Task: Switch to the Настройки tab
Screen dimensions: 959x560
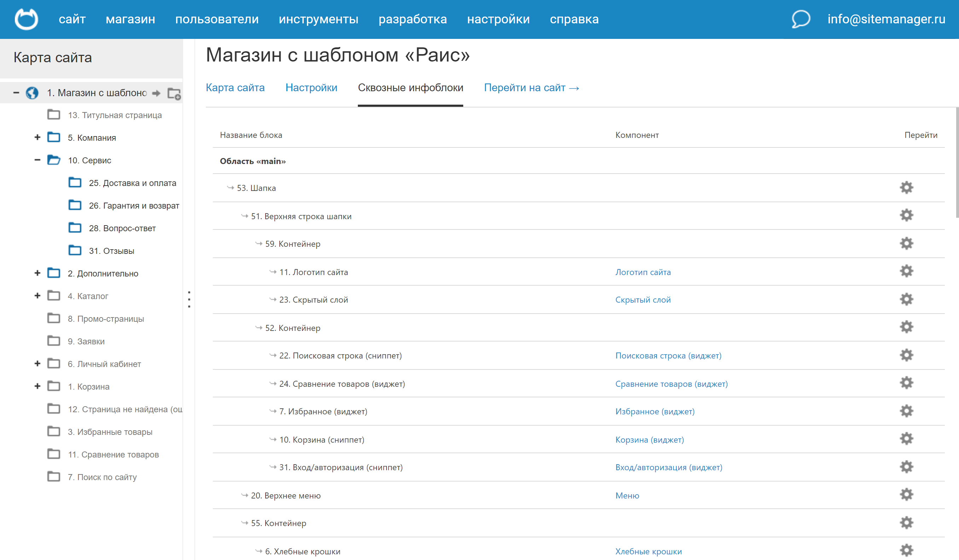Action: point(311,88)
